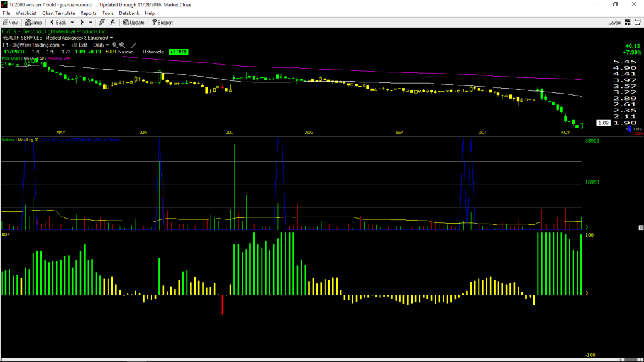
Task: Open the File menu
Action: 6,13
